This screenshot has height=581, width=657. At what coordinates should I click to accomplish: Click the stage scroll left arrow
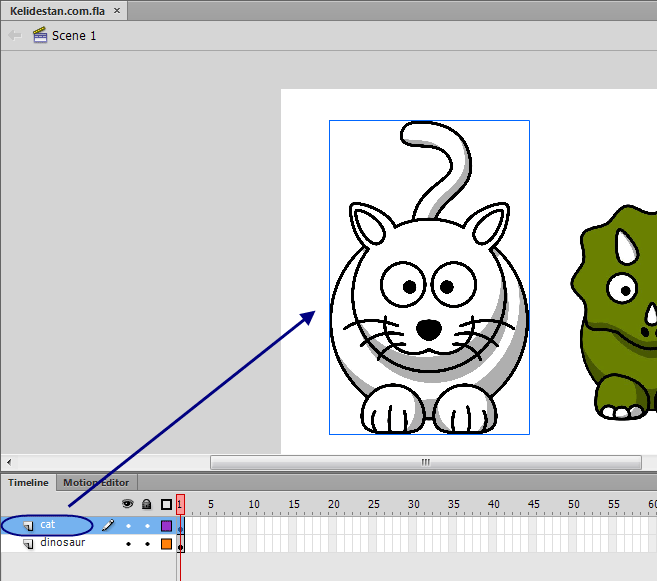[x=9, y=462]
